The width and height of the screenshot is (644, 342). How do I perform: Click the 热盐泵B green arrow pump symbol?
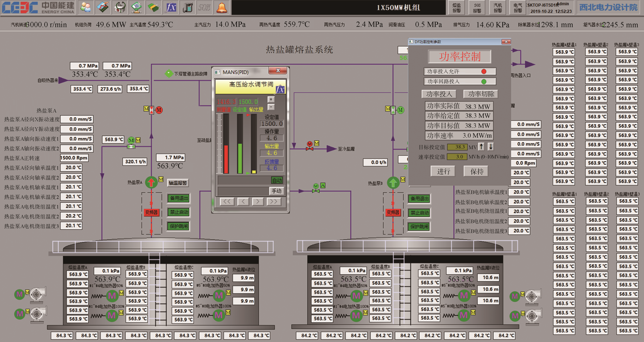click(x=393, y=183)
